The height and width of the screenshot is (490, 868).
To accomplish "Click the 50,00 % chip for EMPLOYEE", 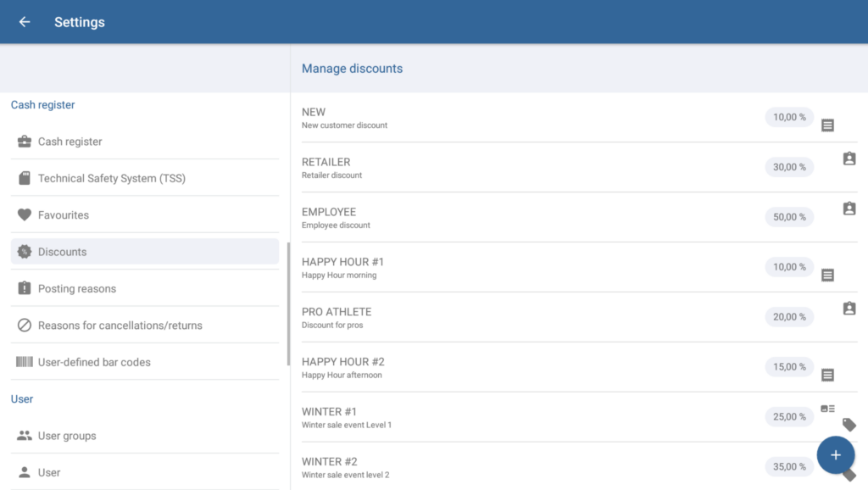I will [789, 217].
